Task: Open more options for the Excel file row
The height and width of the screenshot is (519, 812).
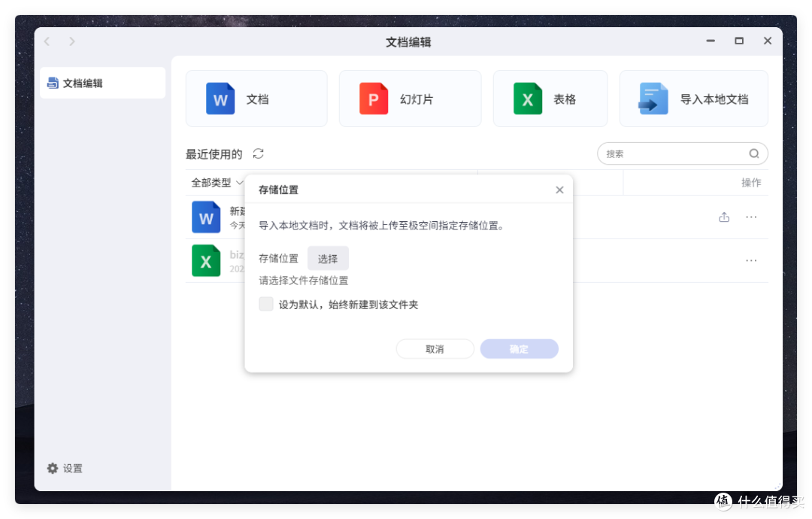Action: pos(751,260)
